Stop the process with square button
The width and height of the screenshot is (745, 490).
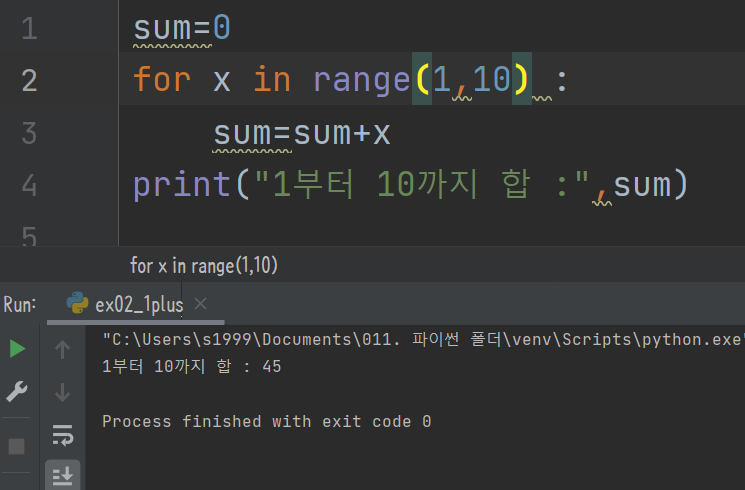tap(17, 446)
